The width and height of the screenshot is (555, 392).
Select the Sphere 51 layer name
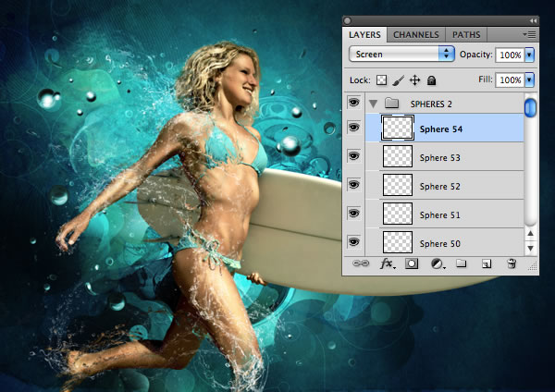coord(440,215)
